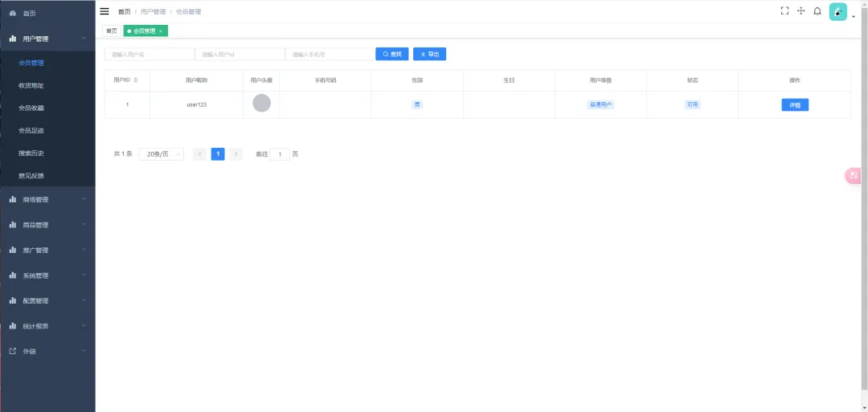Click the layout size (cross arrows) icon

point(801,11)
